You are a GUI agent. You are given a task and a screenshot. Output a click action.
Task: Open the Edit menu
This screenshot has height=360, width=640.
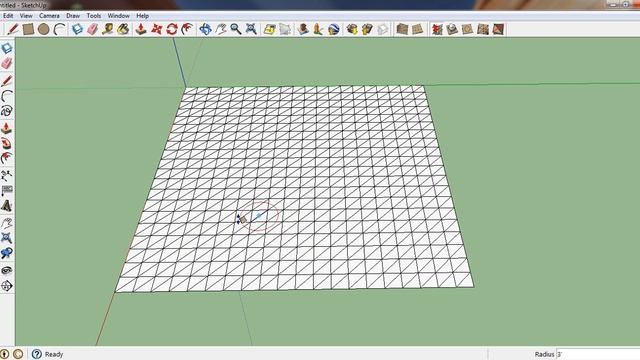[8, 16]
